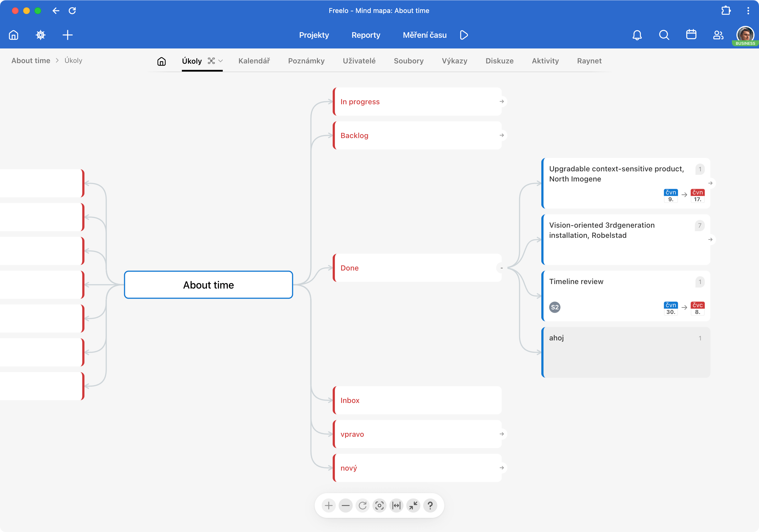The height and width of the screenshot is (532, 759).
Task: Switch to the Diskuze tab
Action: (499, 61)
